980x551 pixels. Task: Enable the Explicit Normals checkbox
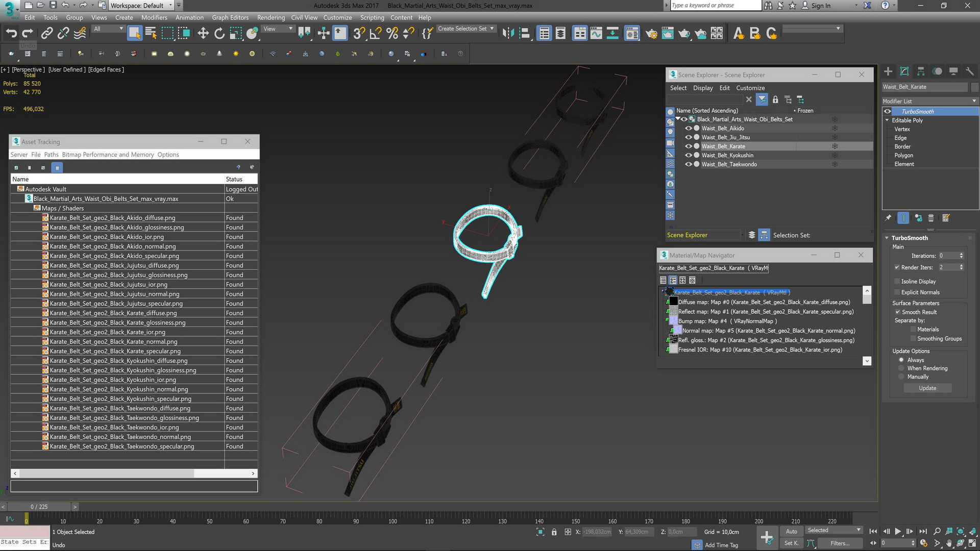point(897,292)
